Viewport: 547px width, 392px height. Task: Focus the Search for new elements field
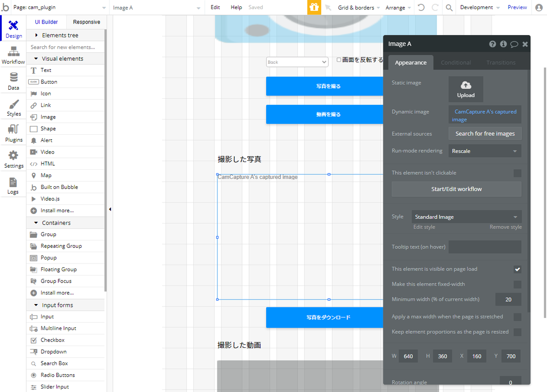[x=66, y=47]
